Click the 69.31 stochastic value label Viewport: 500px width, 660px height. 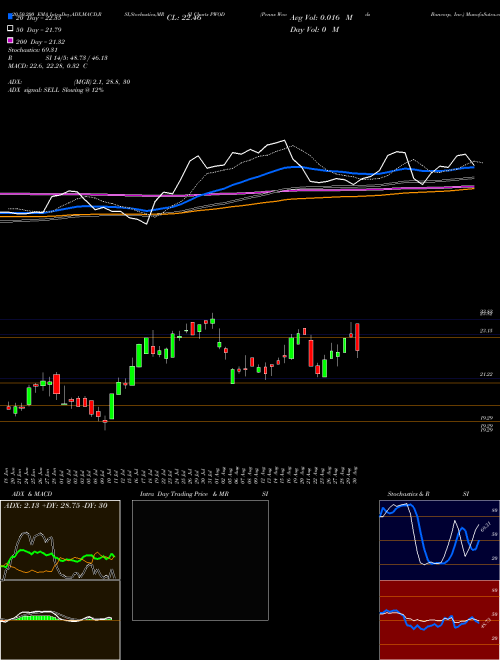(486, 527)
